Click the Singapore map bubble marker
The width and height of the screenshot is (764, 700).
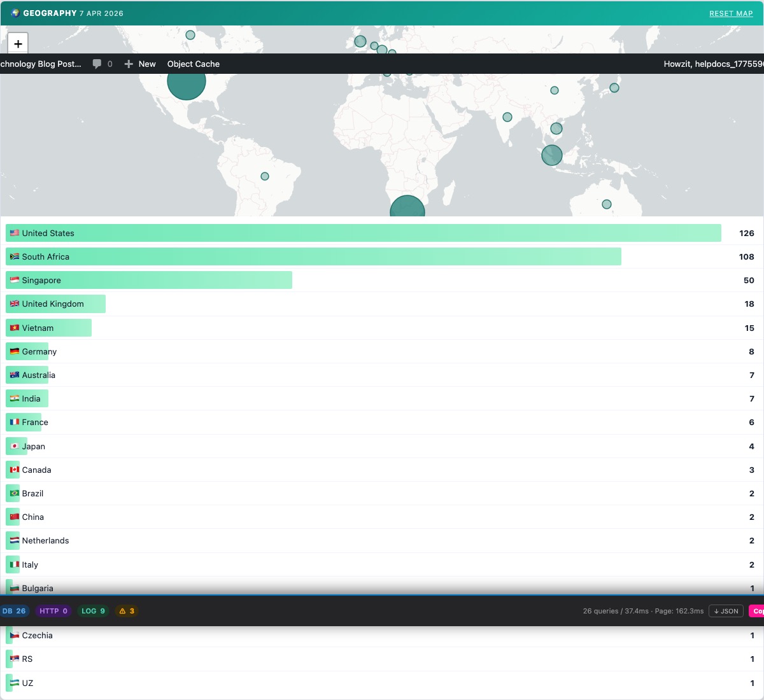click(552, 155)
